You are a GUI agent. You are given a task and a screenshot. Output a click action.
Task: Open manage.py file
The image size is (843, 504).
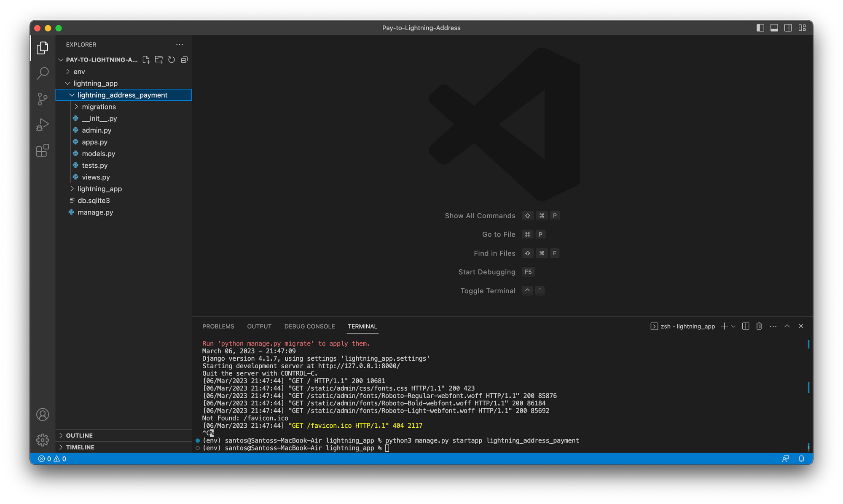click(x=124, y=212)
